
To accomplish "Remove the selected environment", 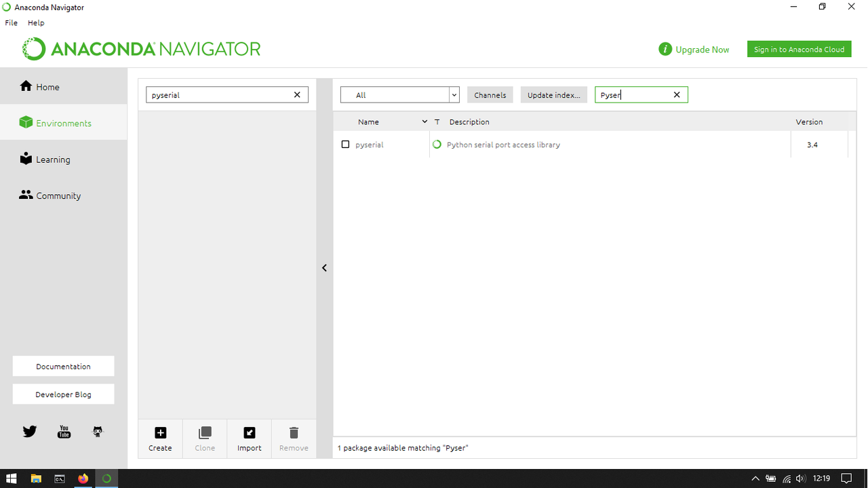I will point(294,438).
